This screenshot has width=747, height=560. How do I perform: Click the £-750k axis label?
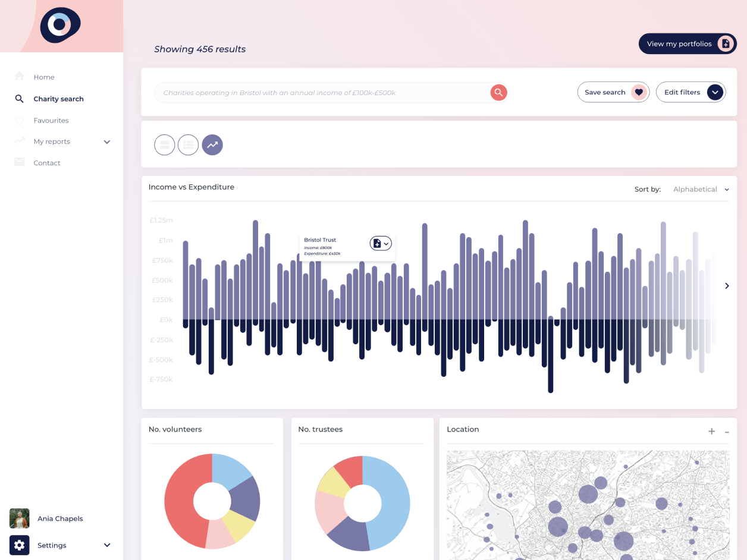(161, 379)
